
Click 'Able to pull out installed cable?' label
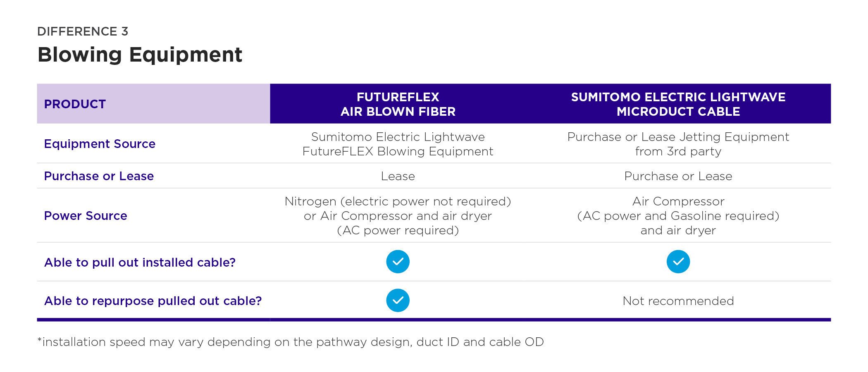pos(140,262)
